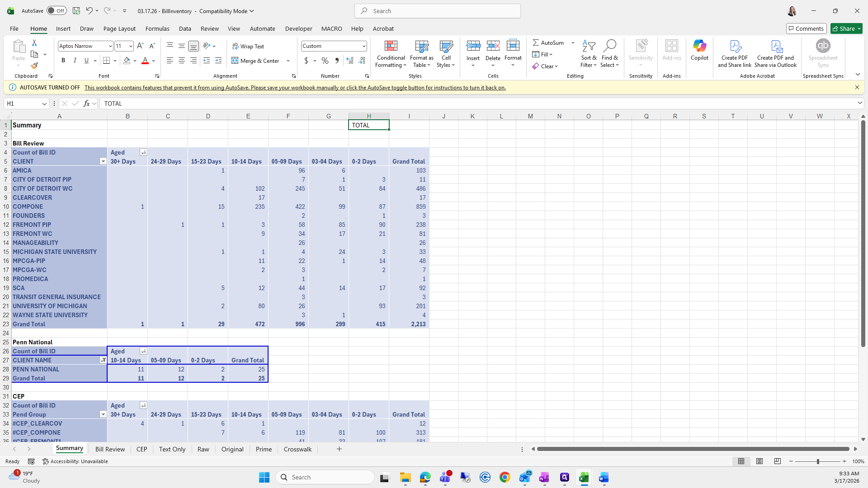The width and height of the screenshot is (868, 488).
Task: Open the Formulas ribbon tab
Action: pyautogui.click(x=157, y=28)
